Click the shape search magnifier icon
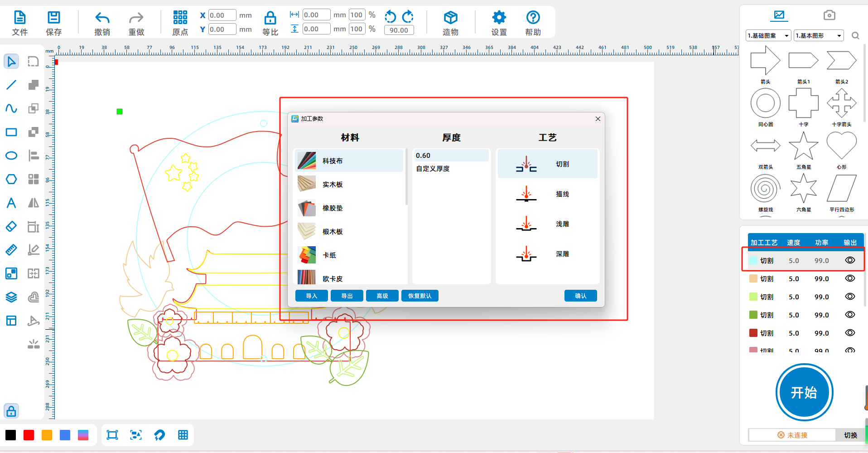 855,35
